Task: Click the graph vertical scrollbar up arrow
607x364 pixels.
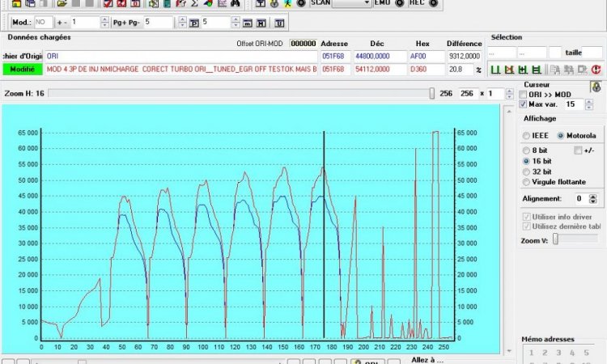Action: point(509,112)
